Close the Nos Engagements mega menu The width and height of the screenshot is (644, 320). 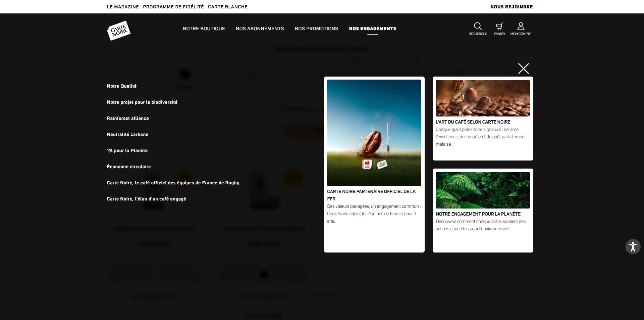[x=523, y=68]
